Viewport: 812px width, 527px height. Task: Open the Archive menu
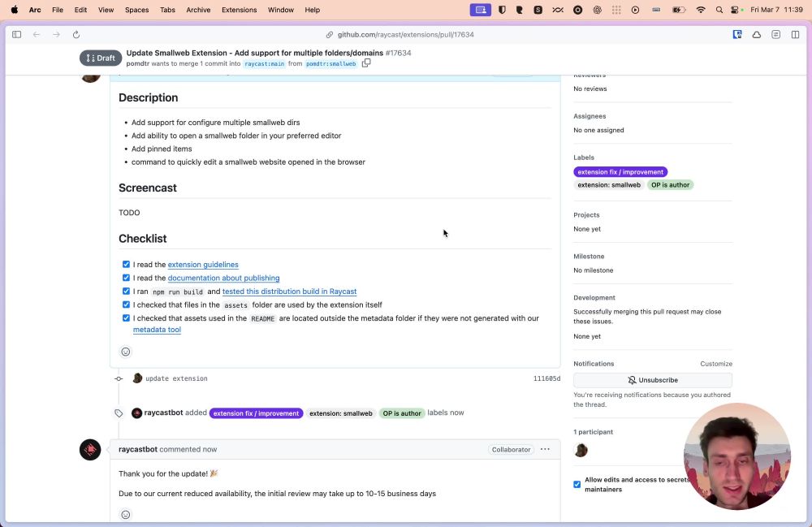[198, 10]
